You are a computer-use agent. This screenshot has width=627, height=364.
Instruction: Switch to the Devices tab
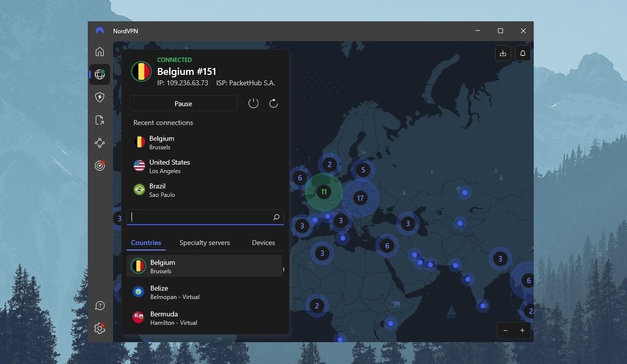pyautogui.click(x=263, y=243)
